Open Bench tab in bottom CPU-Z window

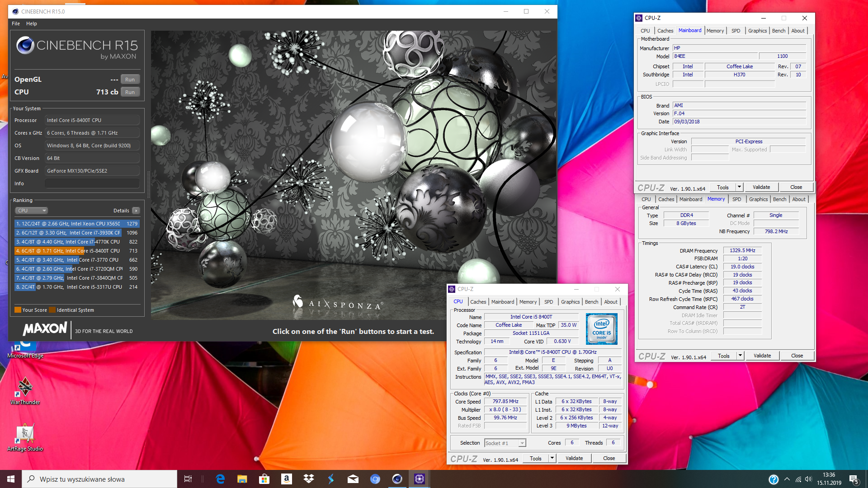pyautogui.click(x=592, y=302)
